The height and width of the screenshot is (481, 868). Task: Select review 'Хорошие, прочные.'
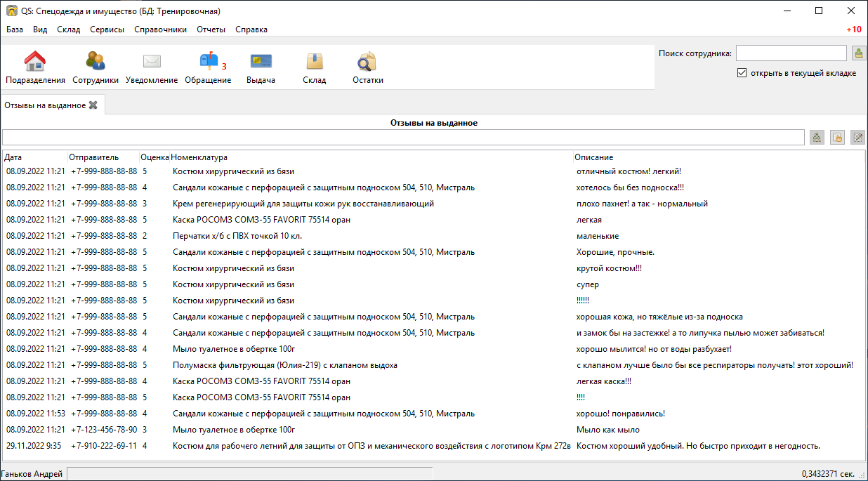tap(615, 252)
